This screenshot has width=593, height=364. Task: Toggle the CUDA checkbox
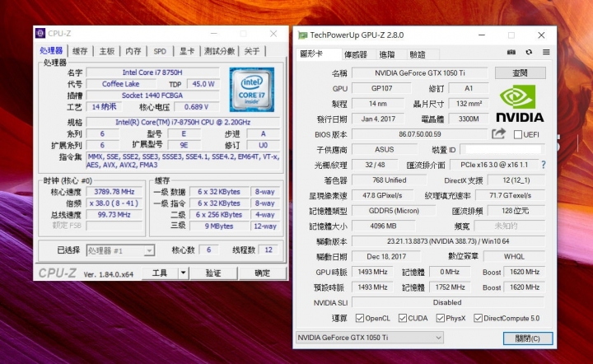click(403, 318)
